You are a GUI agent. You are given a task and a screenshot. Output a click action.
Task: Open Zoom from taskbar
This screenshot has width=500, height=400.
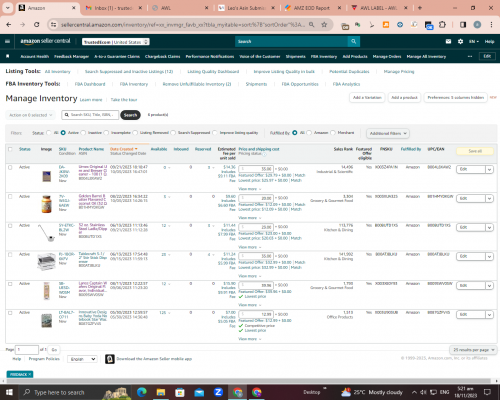[x=218, y=392]
